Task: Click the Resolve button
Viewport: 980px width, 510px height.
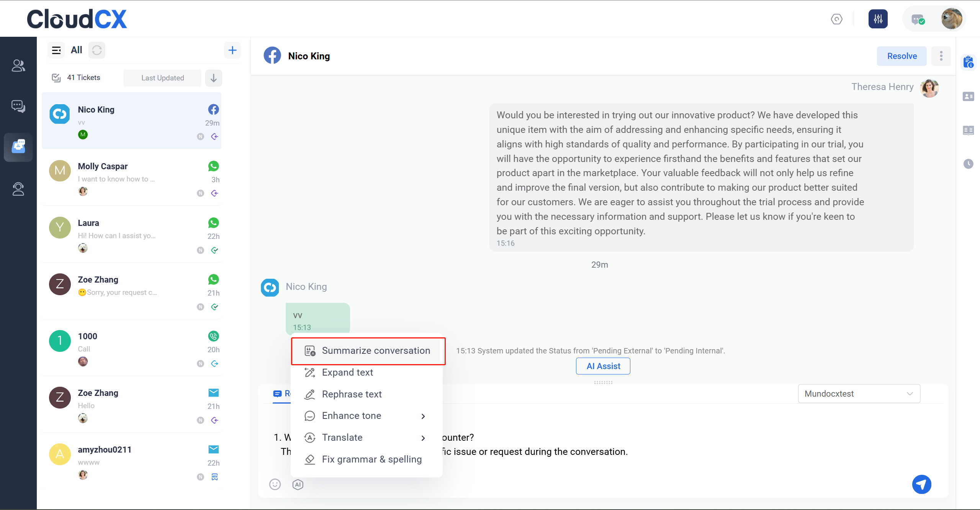Action: (x=901, y=56)
